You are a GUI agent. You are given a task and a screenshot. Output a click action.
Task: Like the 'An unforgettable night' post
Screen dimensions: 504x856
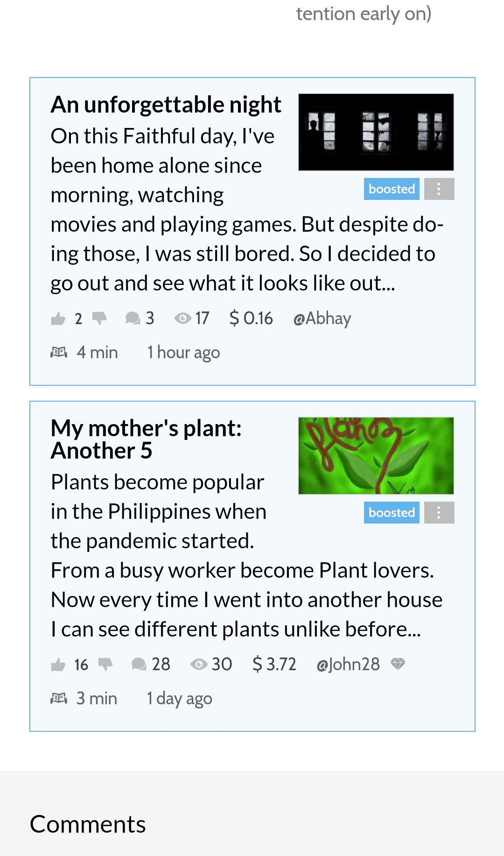click(58, 318)
